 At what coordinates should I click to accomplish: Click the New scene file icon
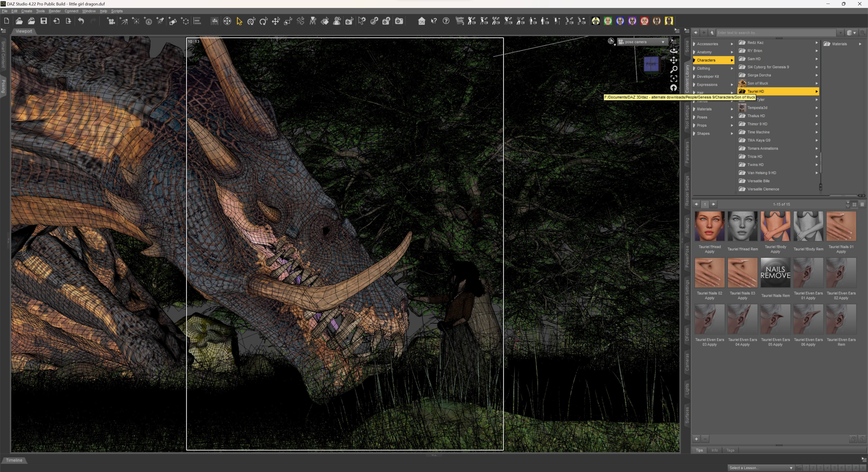pyautogui.click(x=6, y=21)
